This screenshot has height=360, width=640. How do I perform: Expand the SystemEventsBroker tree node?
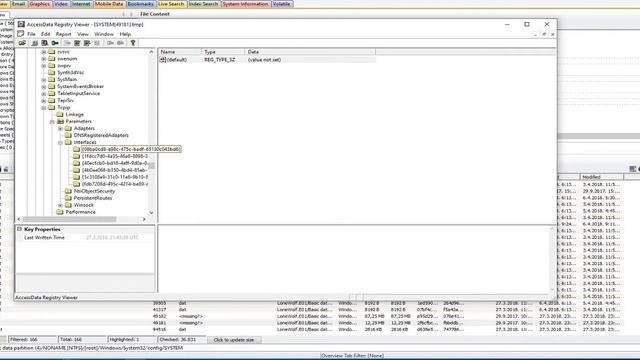pos(44,87)
